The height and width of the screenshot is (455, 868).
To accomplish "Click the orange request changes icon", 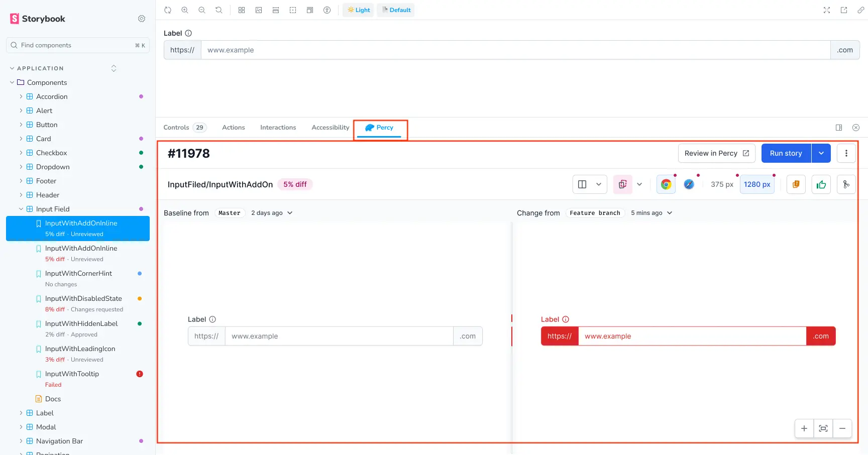I will point(796,184).
